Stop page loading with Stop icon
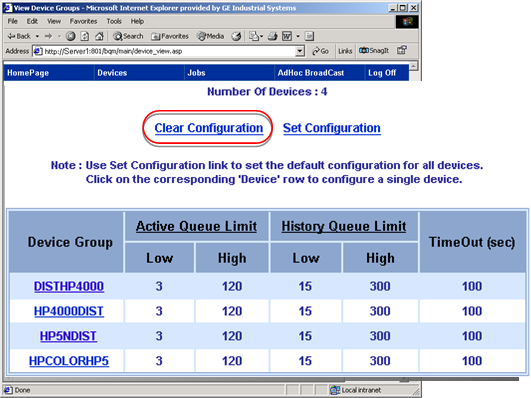Viewport: 531px width, 398px height. [70, 36]
